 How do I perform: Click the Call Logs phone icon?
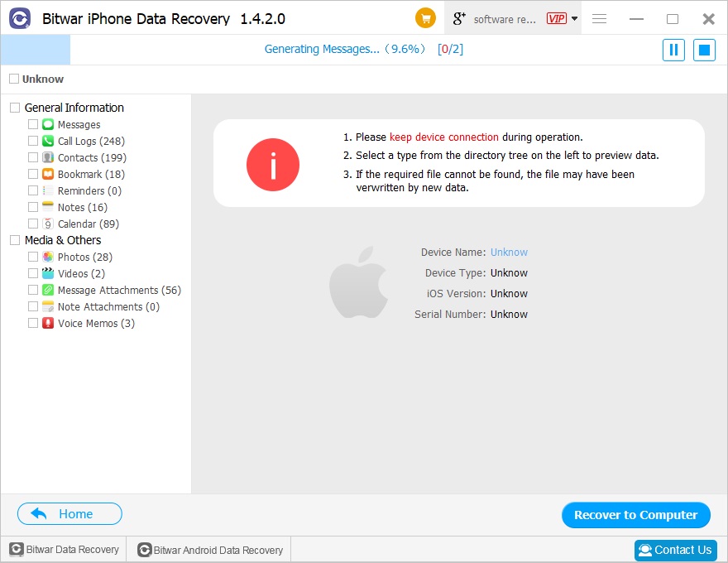[x=48, y=141]
